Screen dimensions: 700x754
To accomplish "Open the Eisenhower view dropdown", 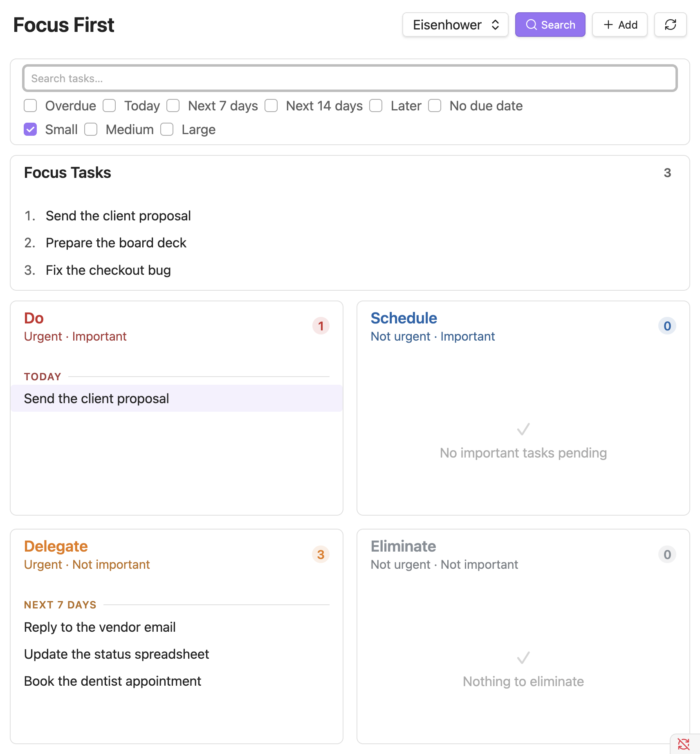I will pos(455,25).
